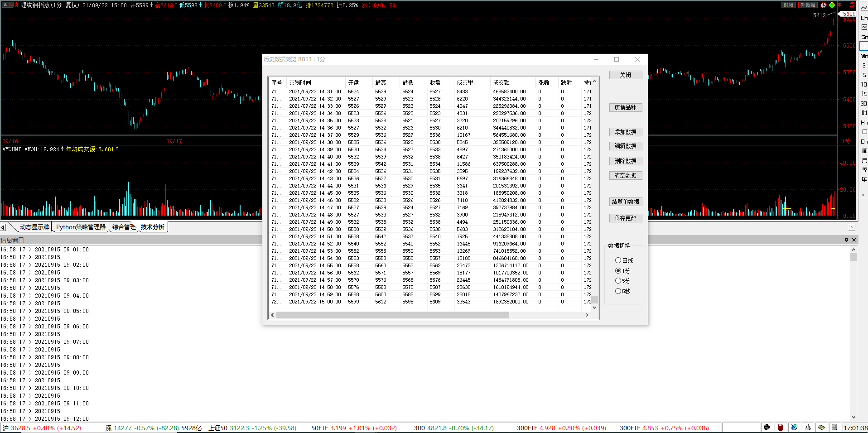Pin the info window with pushpin icon
Viewport: 868px width, 433px height.
click(x=846, y=240)
